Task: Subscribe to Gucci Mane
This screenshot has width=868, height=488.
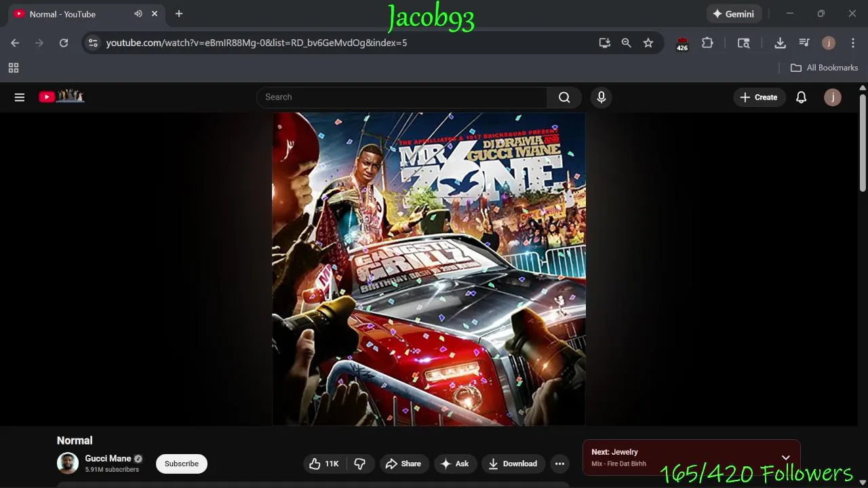Action: click(x=182, y=464)
